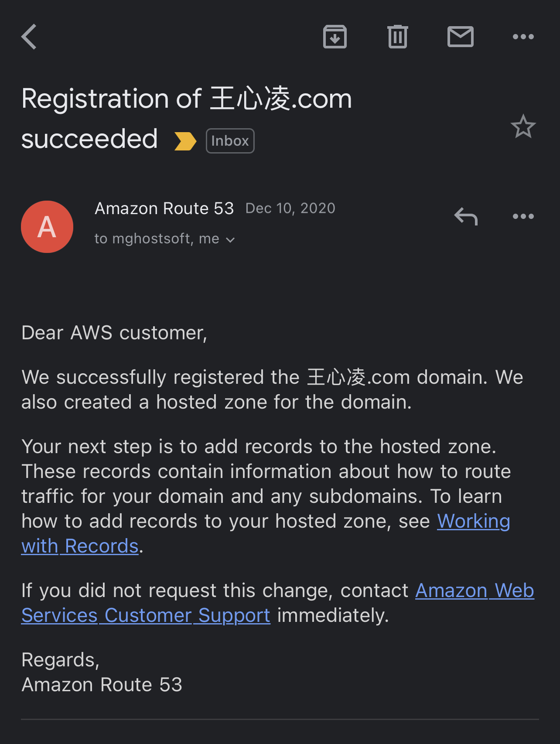Go back using the left arrow

click(x=29, y=37)
